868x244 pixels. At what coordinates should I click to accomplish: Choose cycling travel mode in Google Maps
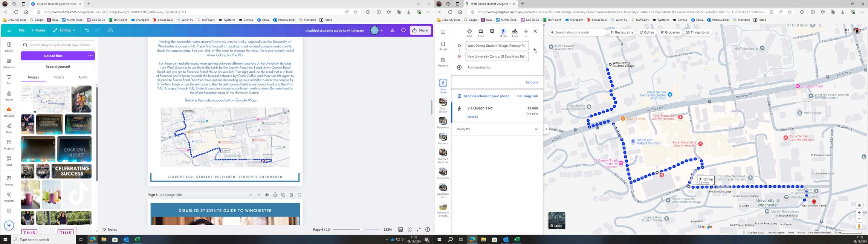[515, 33]
